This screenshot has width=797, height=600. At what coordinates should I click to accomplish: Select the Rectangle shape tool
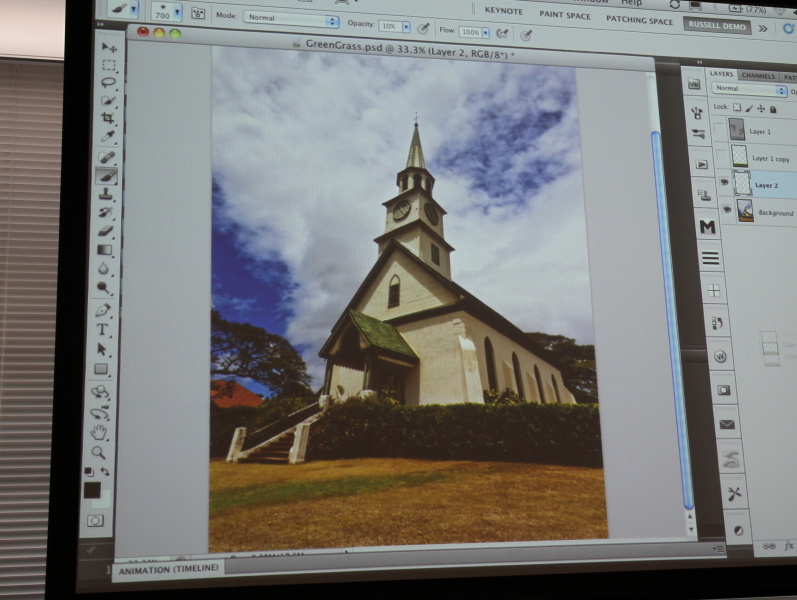(x=101, y=369)
